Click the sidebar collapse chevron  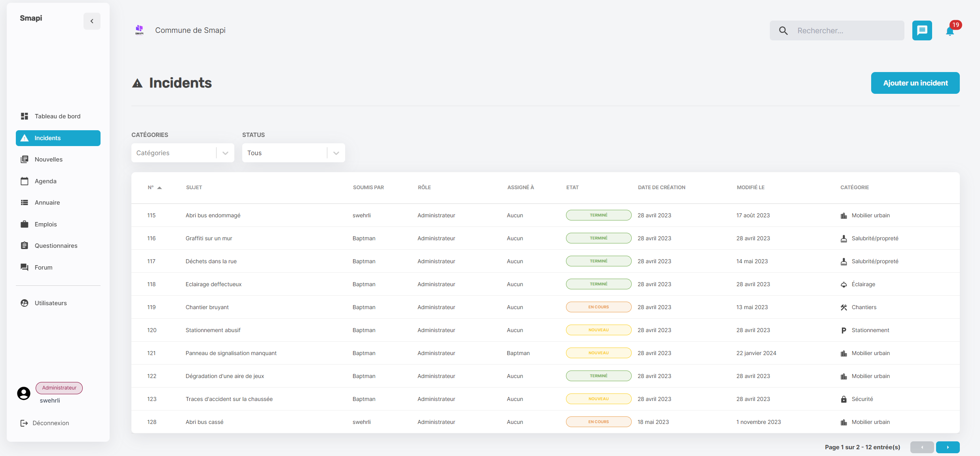click(x=91, y=21)
